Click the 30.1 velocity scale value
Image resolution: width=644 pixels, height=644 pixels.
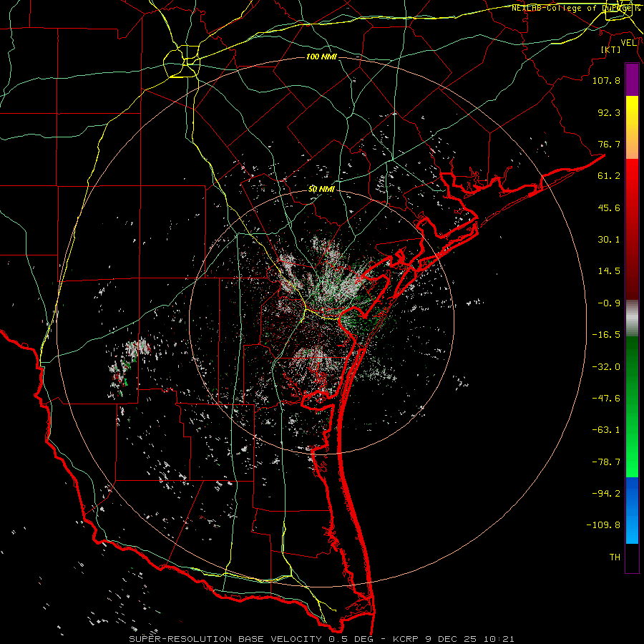pyautogui.click(x=609, y=240)
